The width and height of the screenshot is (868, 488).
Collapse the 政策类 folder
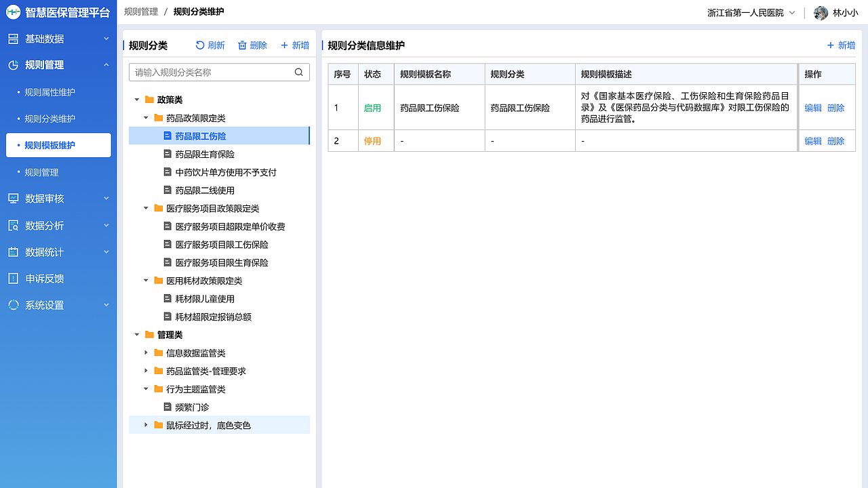(136, 99)
